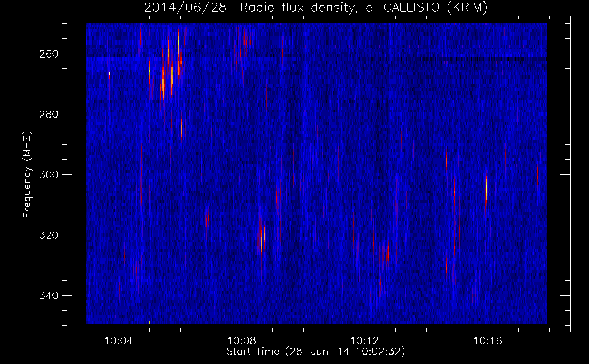Click the 10:04 time tick label
Image resolution: width=589 pixels, height=364 pixels.
(x=119, y=341)
